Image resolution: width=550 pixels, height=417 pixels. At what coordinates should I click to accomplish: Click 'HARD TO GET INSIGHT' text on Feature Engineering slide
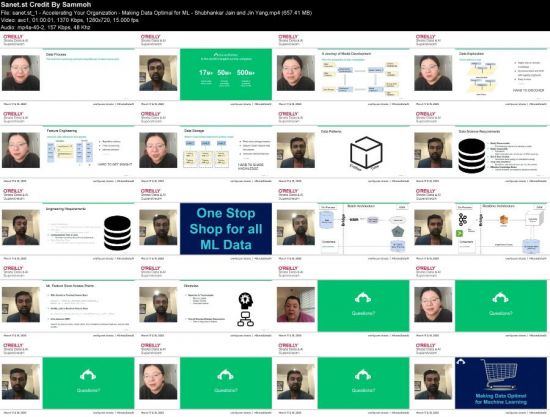(115, 164)
